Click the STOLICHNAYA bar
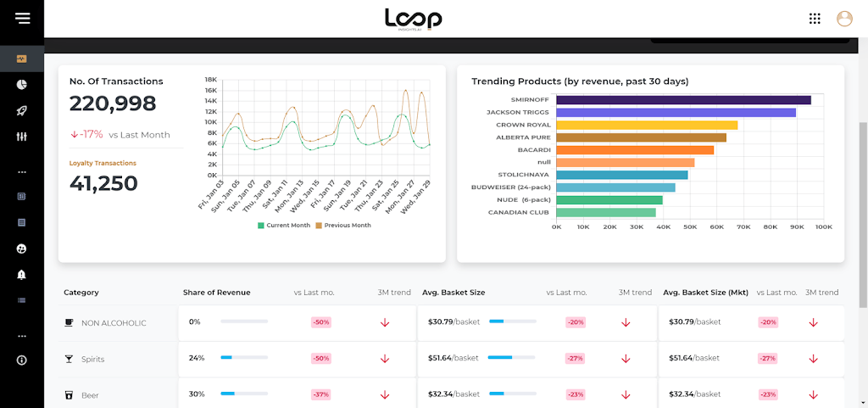Viewport: 868px width, 408px height. [x=622, y=175]
